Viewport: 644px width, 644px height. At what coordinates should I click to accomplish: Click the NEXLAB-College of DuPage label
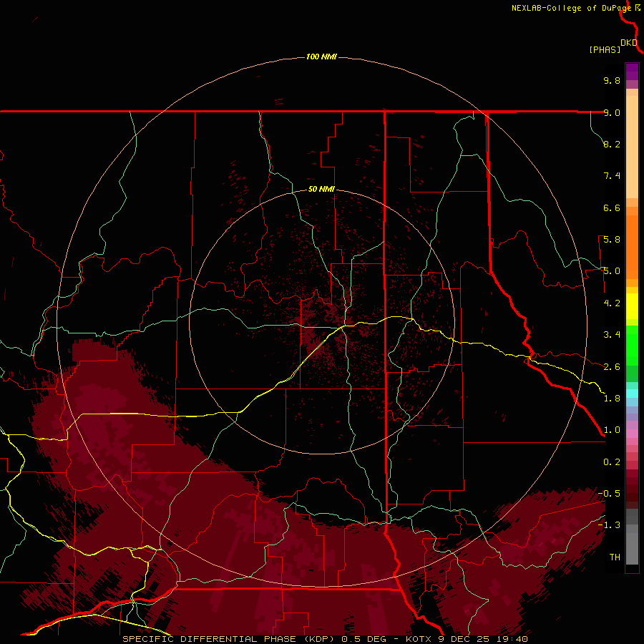[x=572, y=8]
